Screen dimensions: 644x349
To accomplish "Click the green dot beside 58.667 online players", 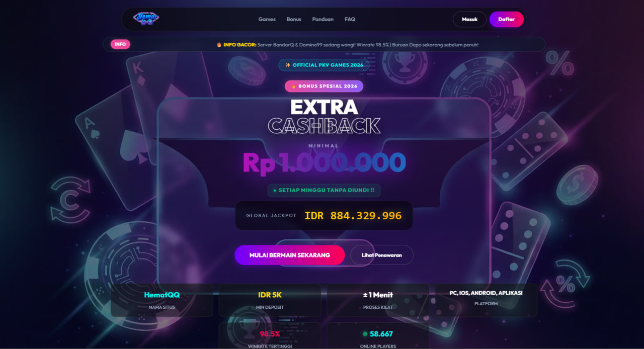I will pyautogui.click(x=365, y=334).
